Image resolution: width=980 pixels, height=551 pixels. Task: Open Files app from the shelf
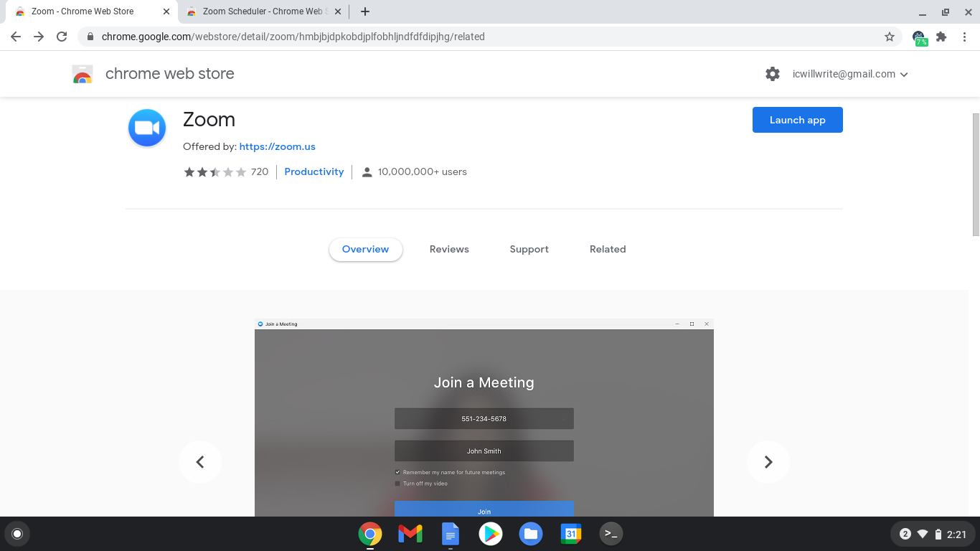pyautogui.click(x=531, y=534)
